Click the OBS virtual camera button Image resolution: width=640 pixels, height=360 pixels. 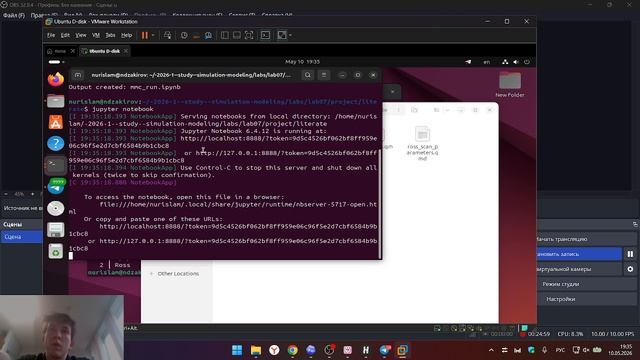(580, 269)
